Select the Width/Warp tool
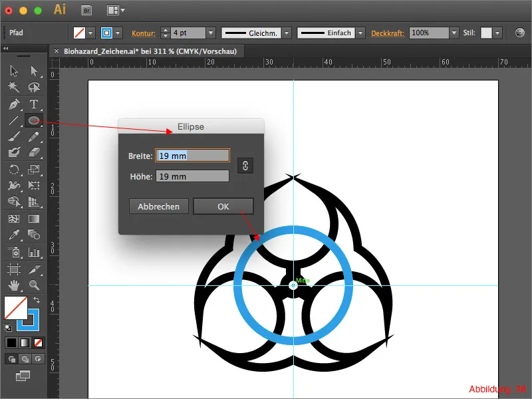This screenshot has width=532, height=399. coord(14,186)
